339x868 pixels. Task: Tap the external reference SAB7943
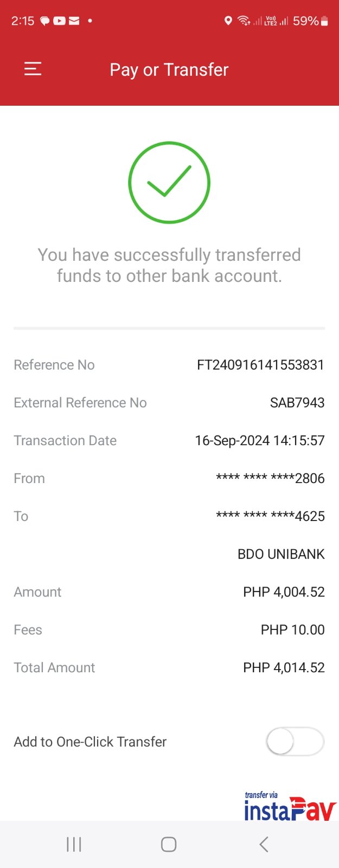[x=297, y=403]
